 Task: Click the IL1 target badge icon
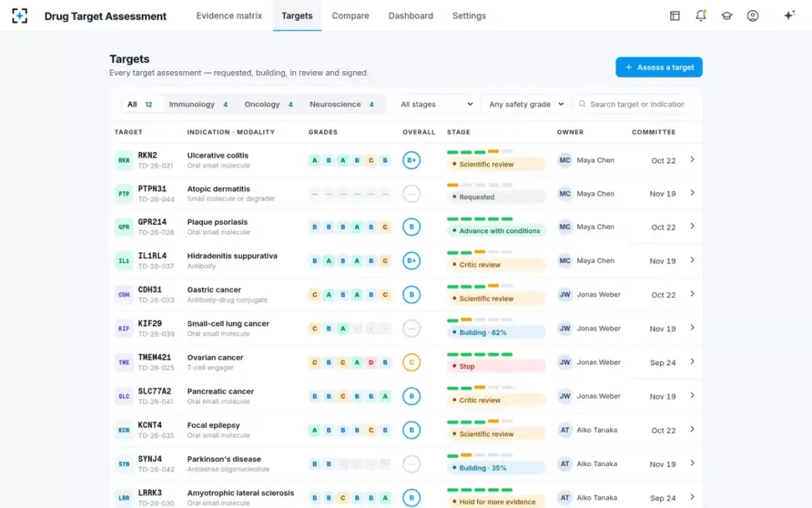(x=124, y=261)
